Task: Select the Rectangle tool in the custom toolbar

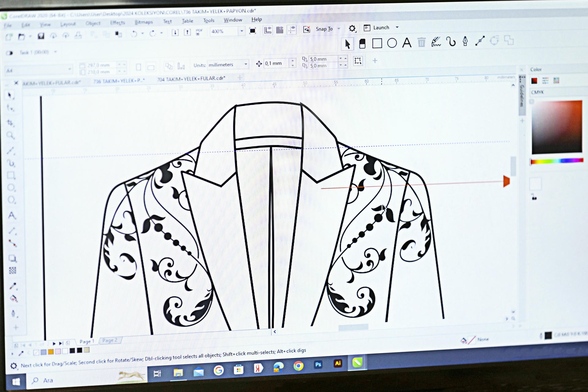Action: pos(377,43)
